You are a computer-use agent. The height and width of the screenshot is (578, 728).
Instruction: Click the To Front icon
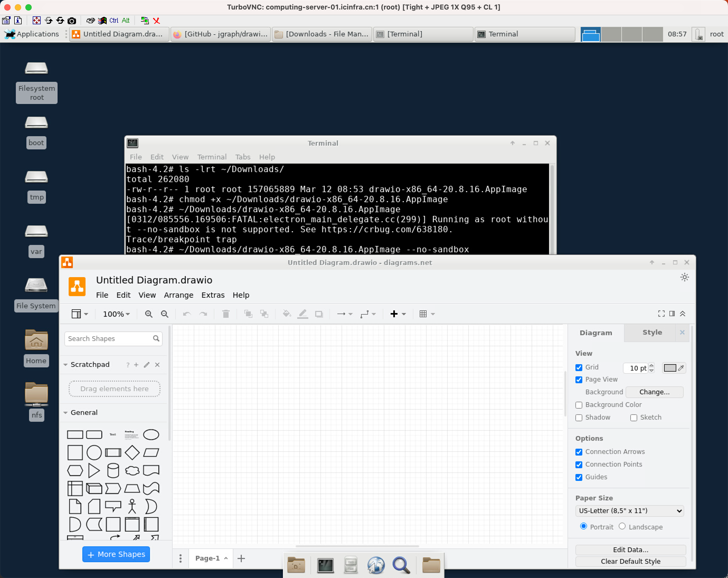coord(248,314)
